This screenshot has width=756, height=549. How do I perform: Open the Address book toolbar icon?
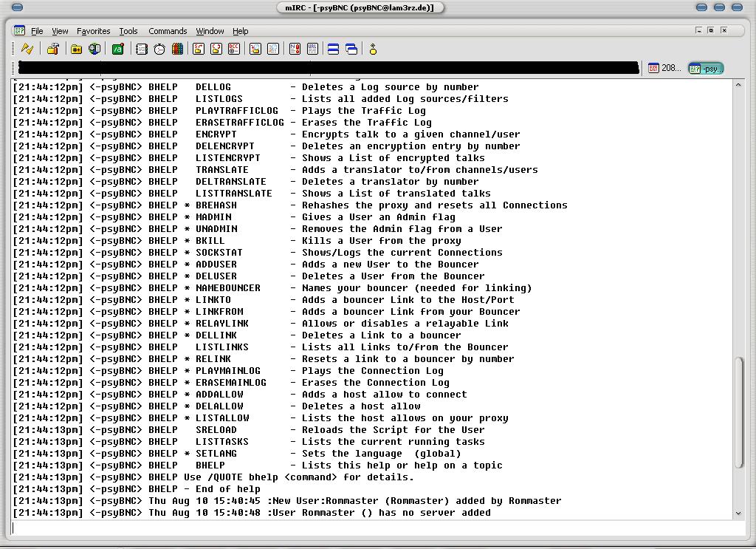[x=141, y=49]
